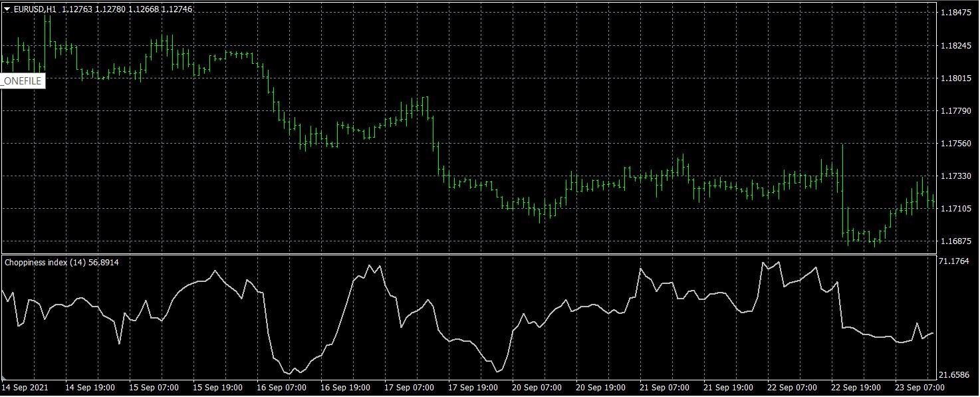Click the 20 Sep 19:00 time label
The image size is (980, 397).
[600, 388]
